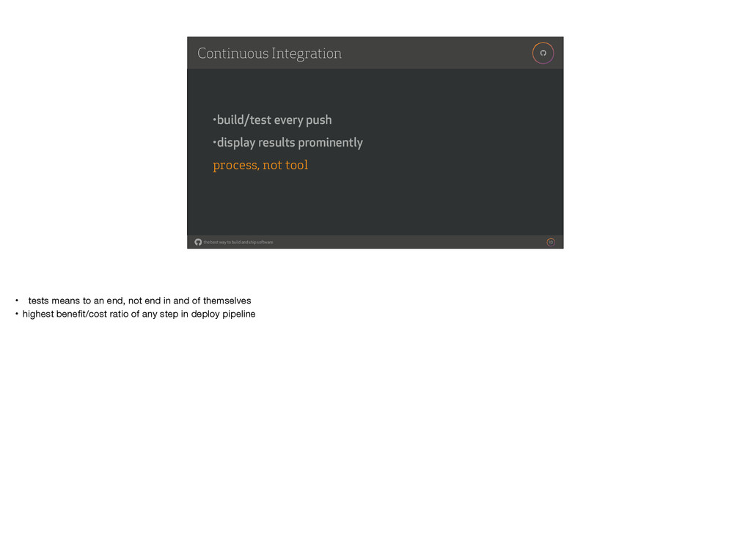Click the 'display results prominently' bullet text

tap(290, 143)
